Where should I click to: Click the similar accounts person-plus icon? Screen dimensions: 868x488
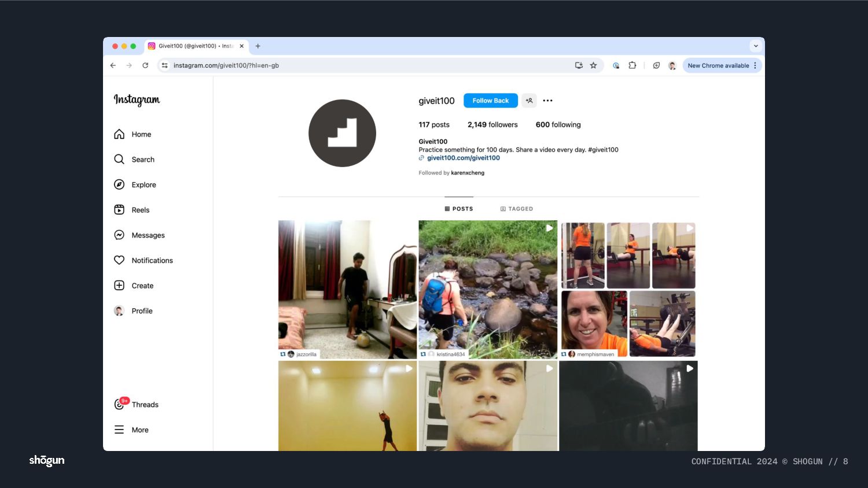529,101
